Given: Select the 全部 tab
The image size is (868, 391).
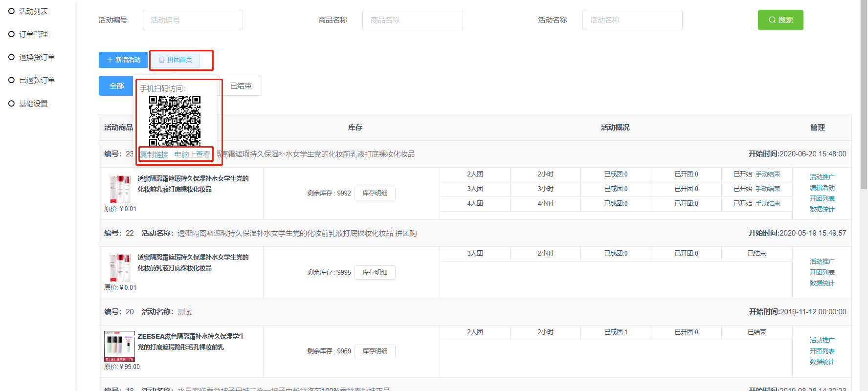Looking at the screenshot, I should pos(116,86).
